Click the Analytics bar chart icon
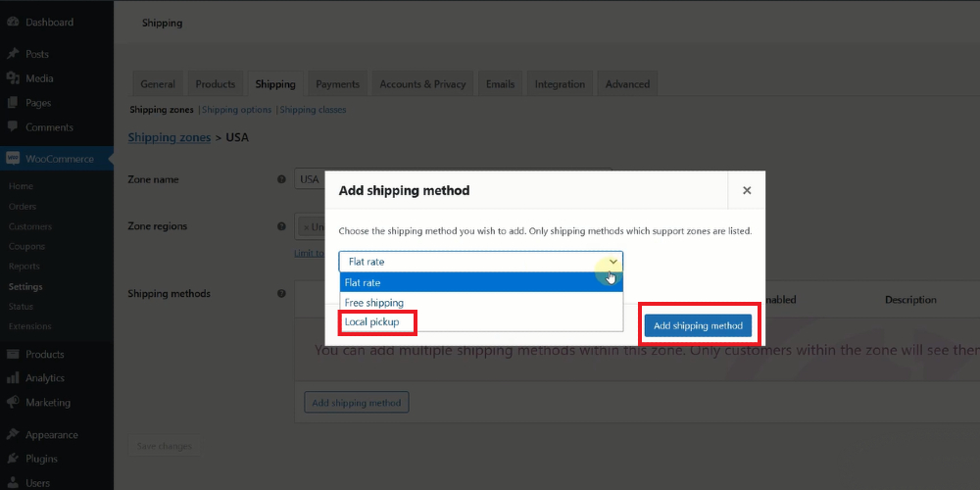 pos(13,378)
